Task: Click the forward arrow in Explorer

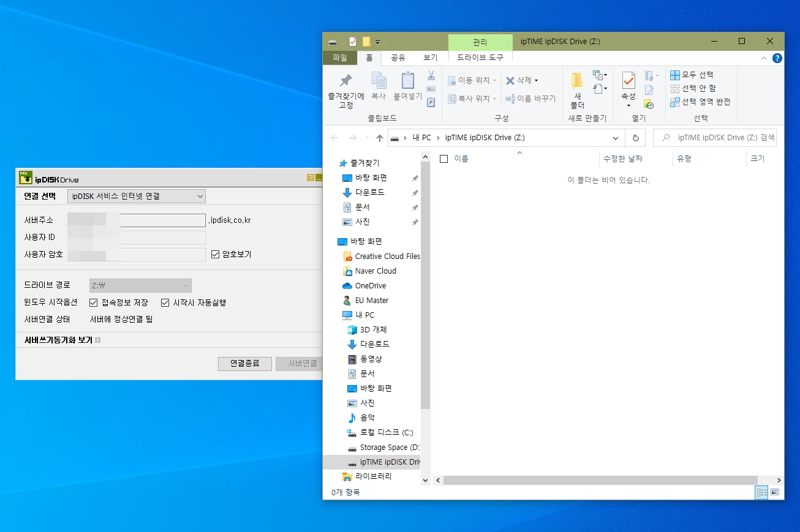Action: [353, 138]
